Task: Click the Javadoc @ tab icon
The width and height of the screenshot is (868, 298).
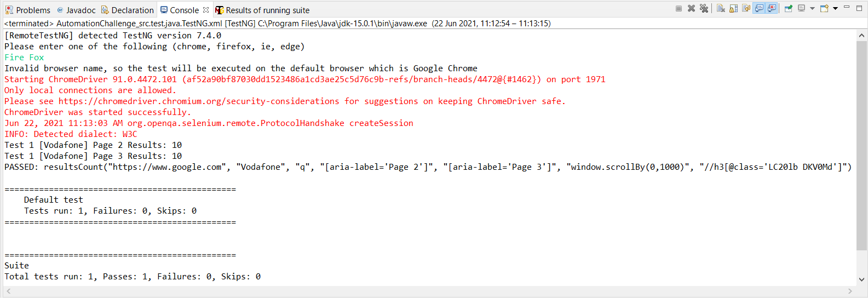Action: (60, 10)
